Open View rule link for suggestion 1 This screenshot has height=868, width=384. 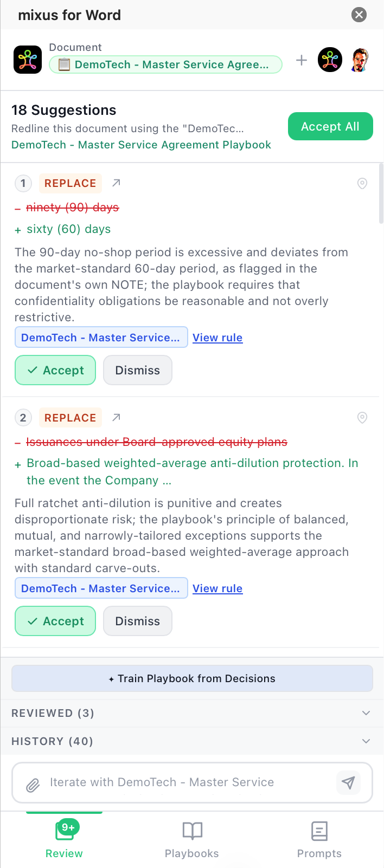click(217, 338)
